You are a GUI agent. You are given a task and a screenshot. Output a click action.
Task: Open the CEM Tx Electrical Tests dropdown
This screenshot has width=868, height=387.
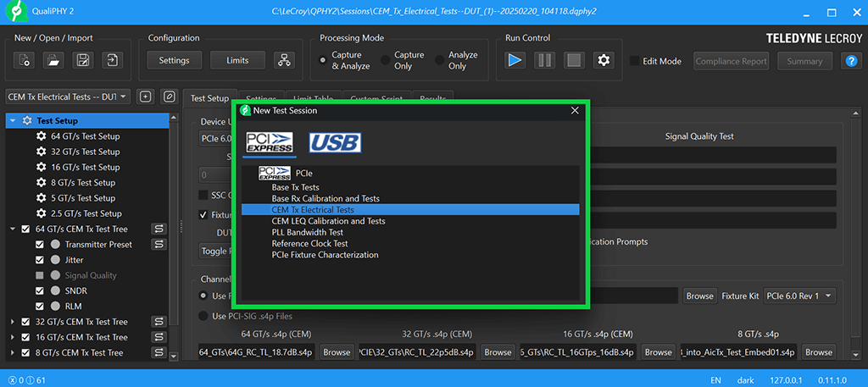[68, 97]
